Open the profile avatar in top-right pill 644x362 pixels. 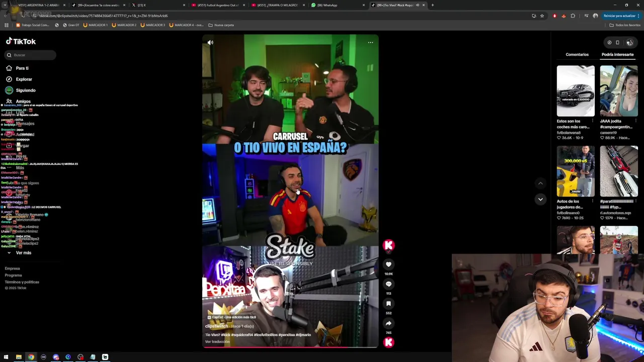(x=629, y=43)
